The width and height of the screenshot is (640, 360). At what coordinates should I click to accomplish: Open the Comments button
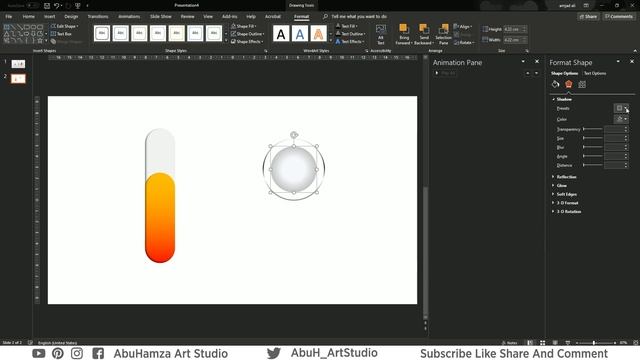pos(619,17)
